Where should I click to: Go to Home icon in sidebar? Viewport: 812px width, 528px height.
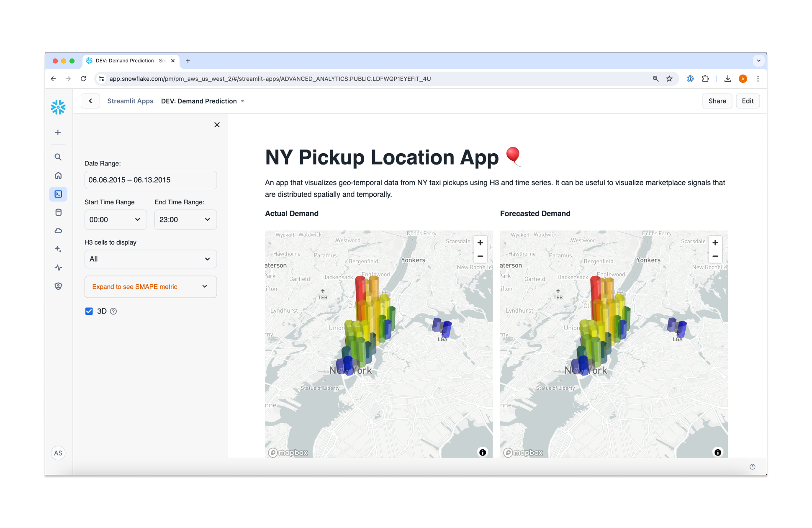tap(58, 175)
